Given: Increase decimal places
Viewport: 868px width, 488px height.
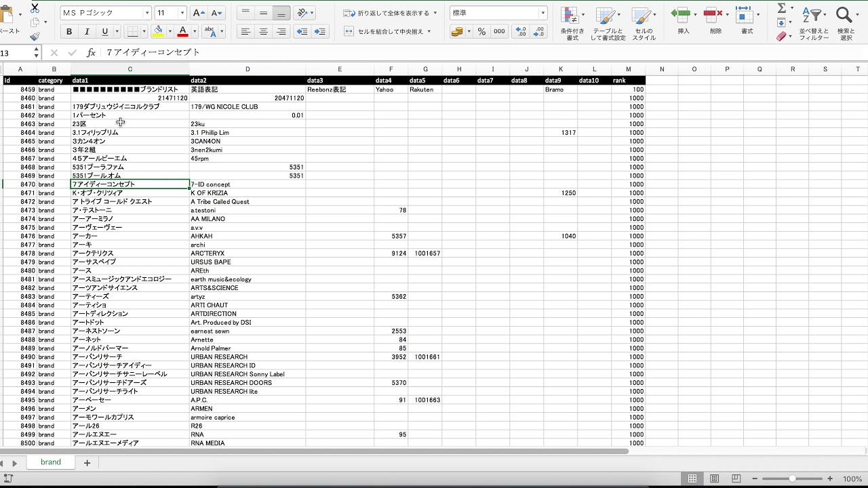Looking at the screenshot, I should (520, 32).
